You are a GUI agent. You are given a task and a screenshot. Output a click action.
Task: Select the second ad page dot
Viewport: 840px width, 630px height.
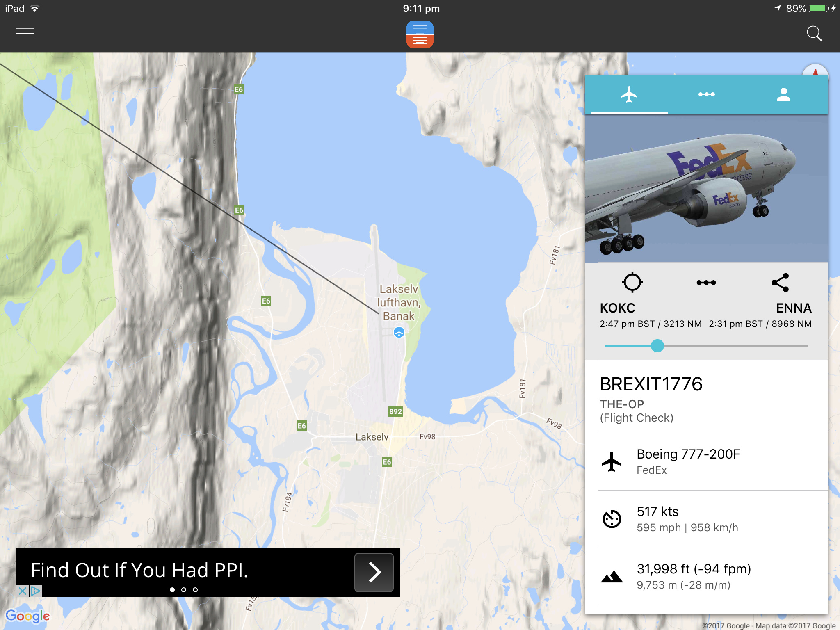click(184, 590)
